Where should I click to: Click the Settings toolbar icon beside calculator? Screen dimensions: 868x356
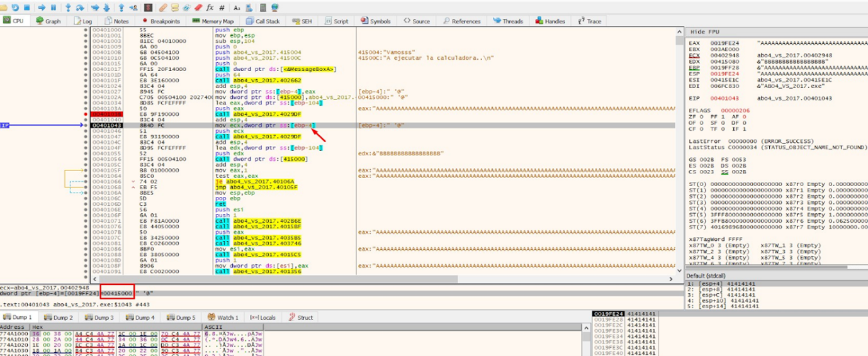pyautogui.click(x=249, y=8)
